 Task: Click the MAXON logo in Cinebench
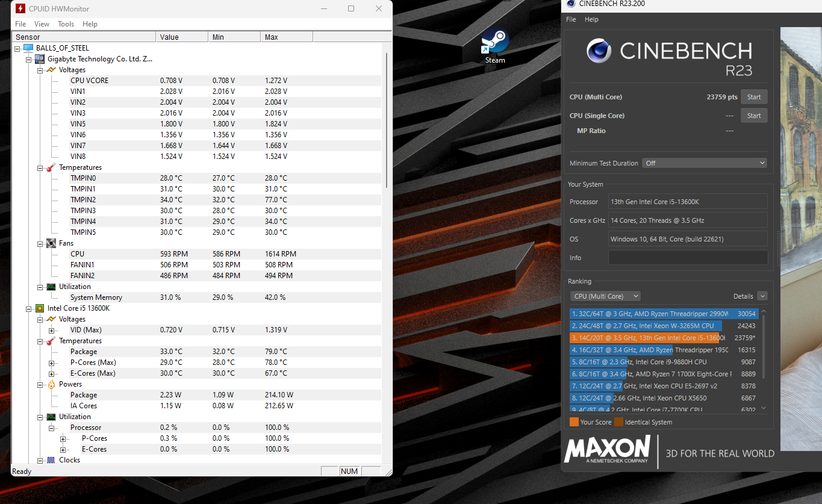[x=607, y=450]
